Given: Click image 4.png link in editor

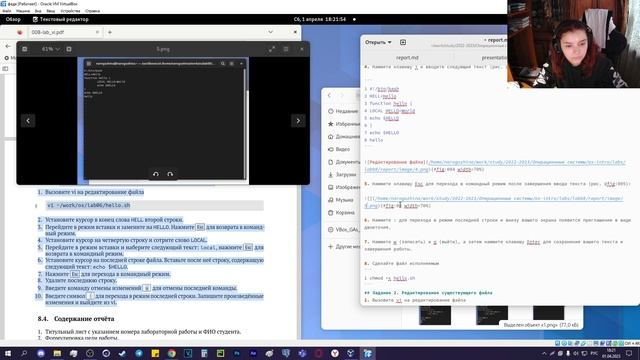Looking at the screenshot, I should (x=495, y=165).
